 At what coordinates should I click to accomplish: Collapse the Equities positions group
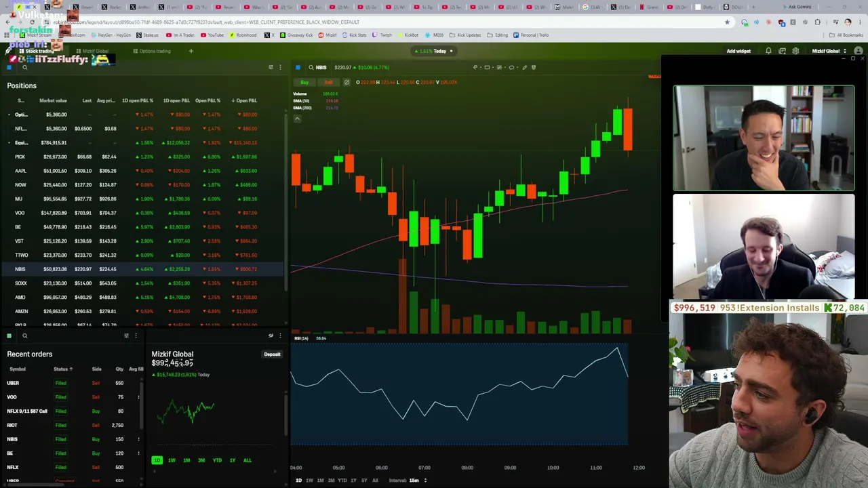pyautogui.click(x=9, y=143)
